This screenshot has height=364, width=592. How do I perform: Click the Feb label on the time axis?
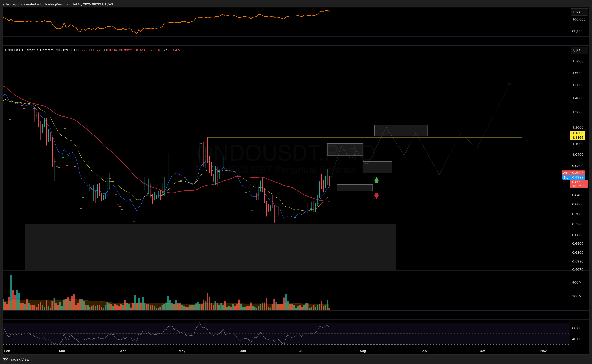coord(7,351)
